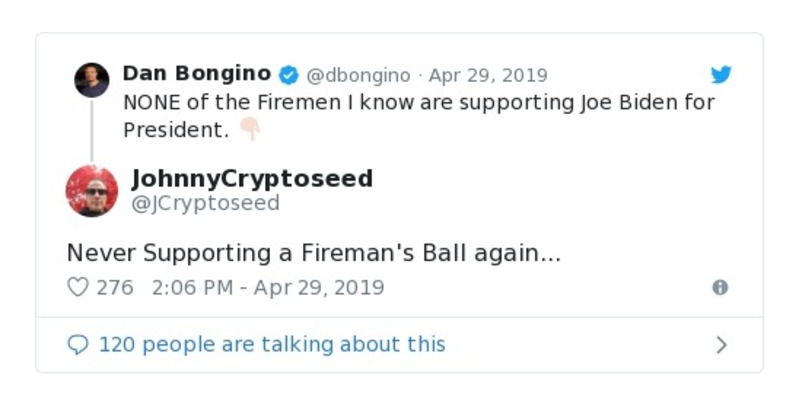Screen dimensions: 799x420
Task: Click the pointing-down hand emoji
Action: point(249,129)
